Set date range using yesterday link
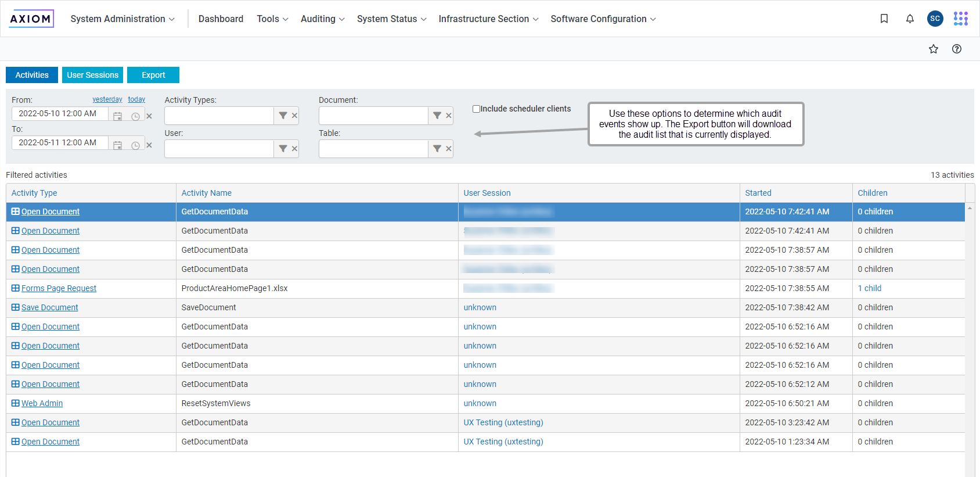This screenshot has height=477, width=980. click(x=107, y=99)
